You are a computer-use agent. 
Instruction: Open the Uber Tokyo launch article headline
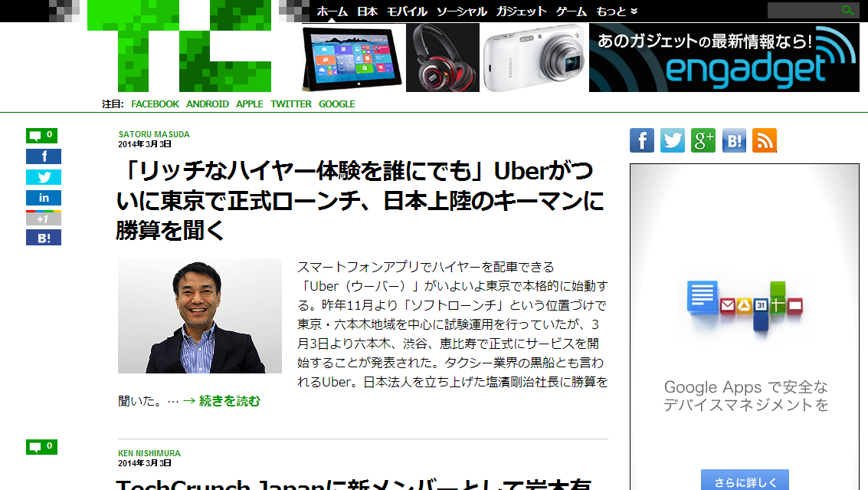pos(360,201)
